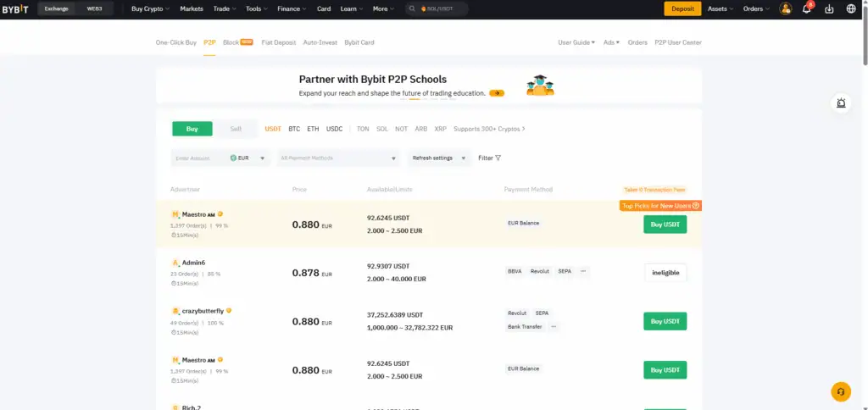The width and height of the screenshot is (868, 410).
Task: Expand the Assets menu
Action: [721, 8]
